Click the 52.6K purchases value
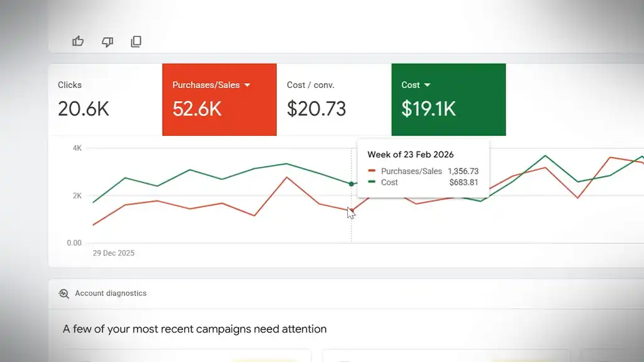The height and width of the screenshot is (362, 644). pos(197,109)
